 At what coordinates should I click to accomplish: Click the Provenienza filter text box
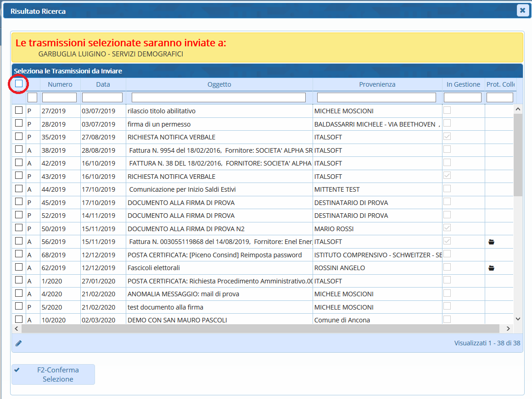coord(376,98)
